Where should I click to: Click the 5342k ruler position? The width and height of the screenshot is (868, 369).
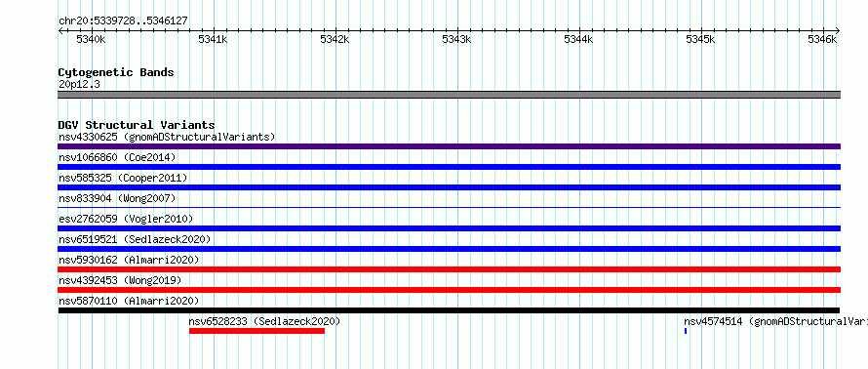(335, 39)
